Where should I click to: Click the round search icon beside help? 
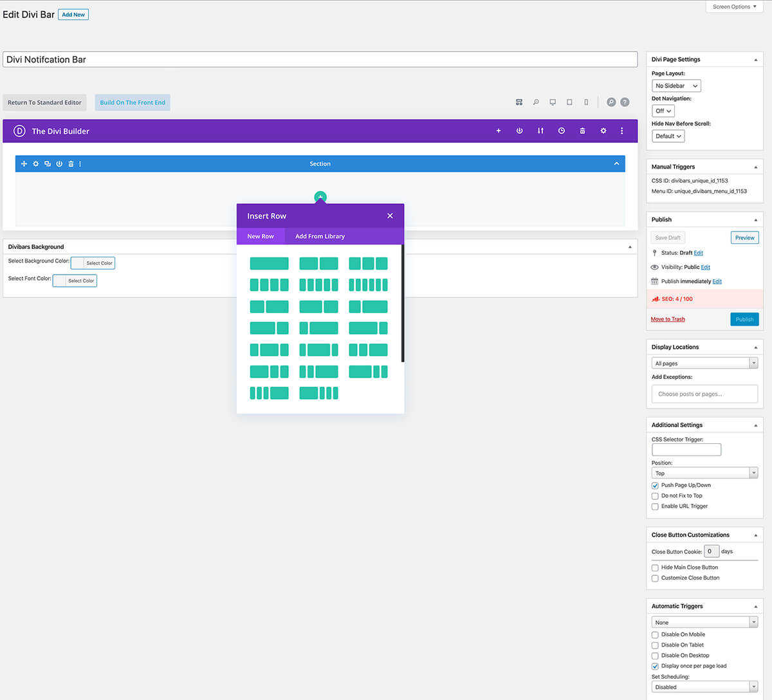[611, 102]
